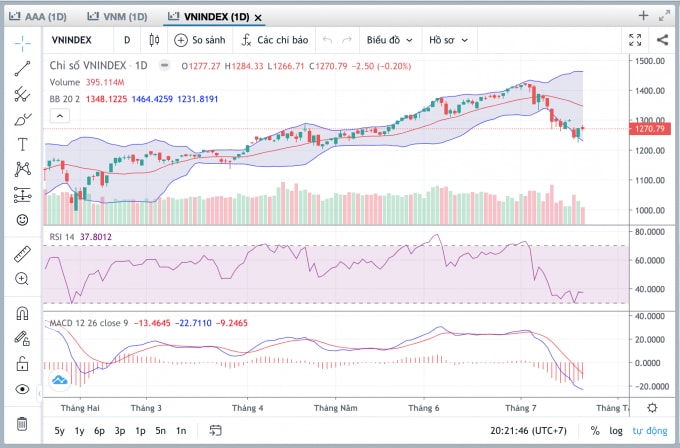
Task: Select the crosshair cursor tool
Action: (x=22, y=43)
